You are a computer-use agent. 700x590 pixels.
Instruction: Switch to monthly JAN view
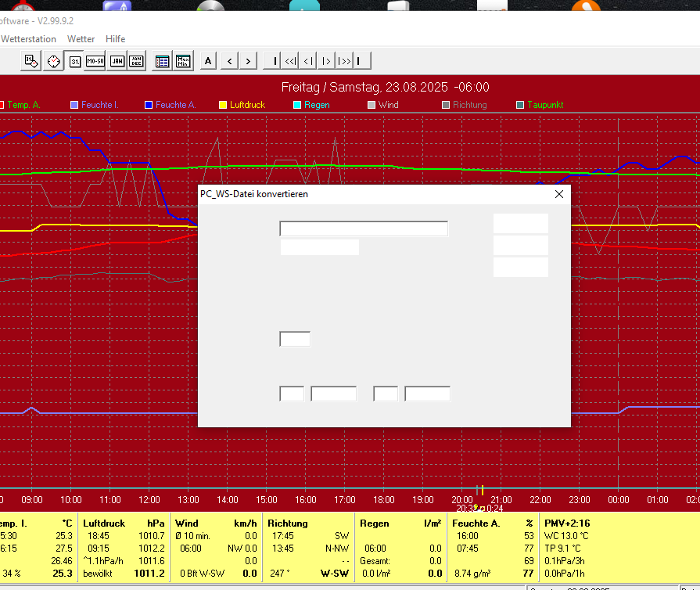(117, 61)
